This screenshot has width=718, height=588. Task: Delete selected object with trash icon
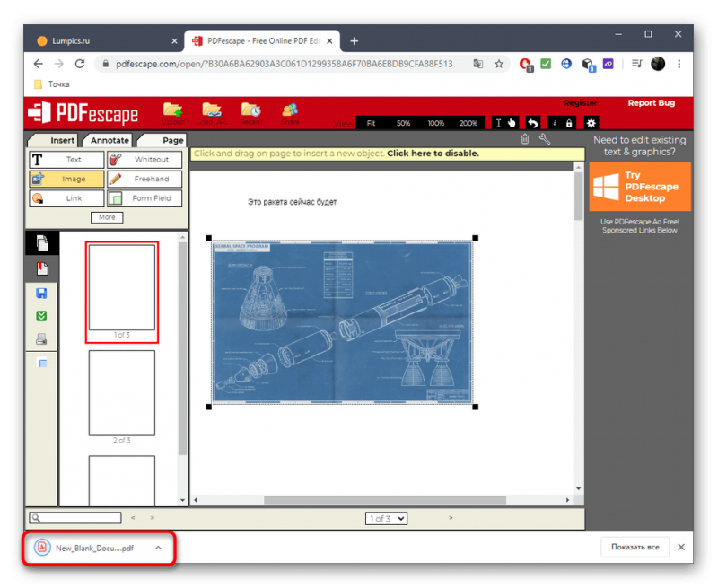[x=525, y=139]
